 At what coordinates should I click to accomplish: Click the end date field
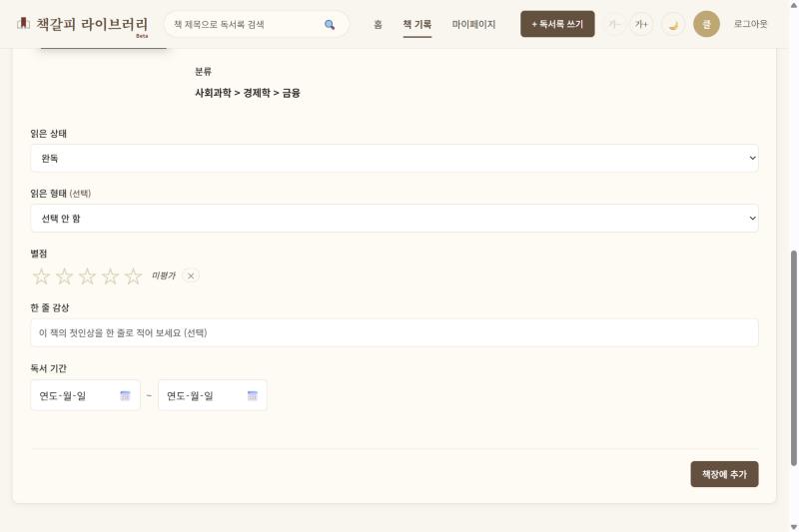213,395
